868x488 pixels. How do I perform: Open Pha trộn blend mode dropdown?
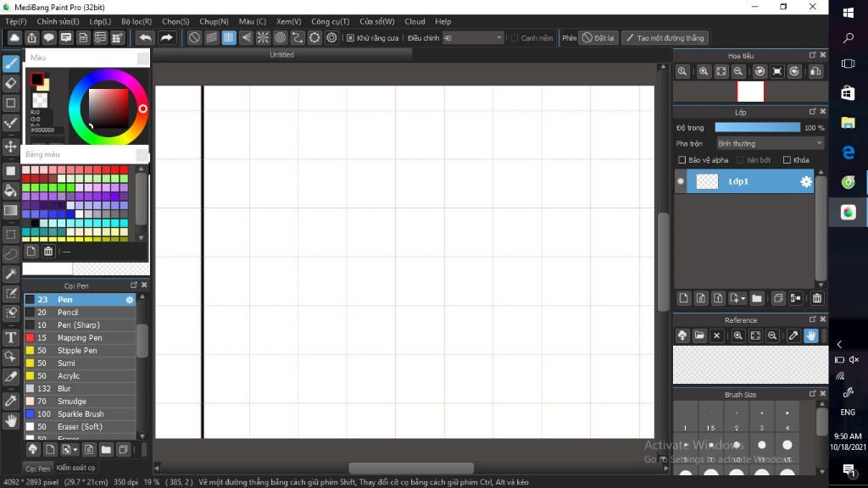[770, 144]
